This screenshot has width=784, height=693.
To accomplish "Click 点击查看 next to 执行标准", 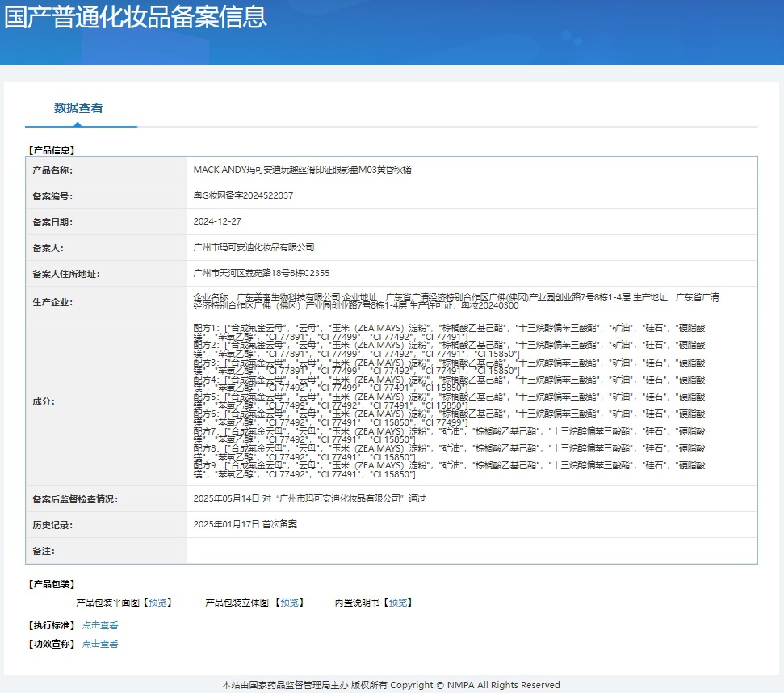I will (x=100, y=625).
